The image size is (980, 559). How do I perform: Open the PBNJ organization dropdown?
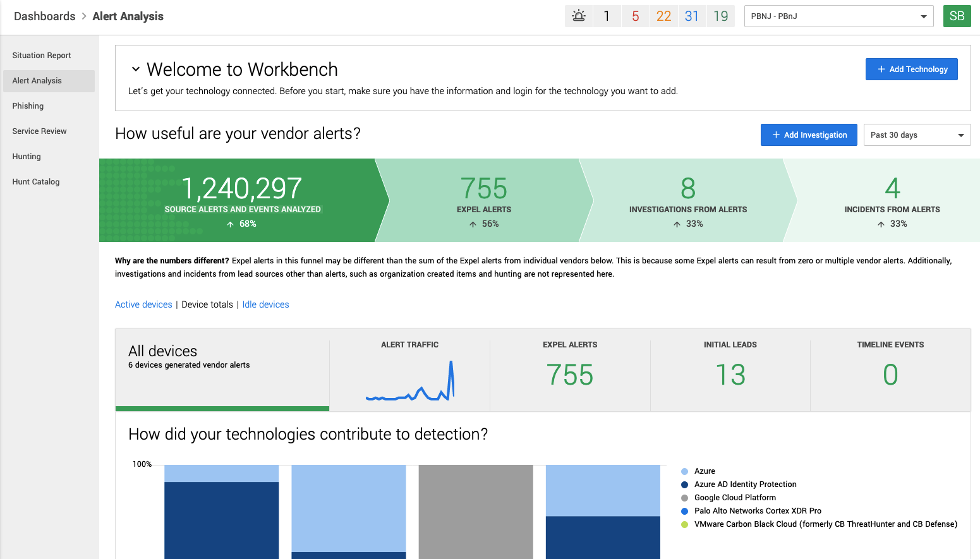point(838,16)
